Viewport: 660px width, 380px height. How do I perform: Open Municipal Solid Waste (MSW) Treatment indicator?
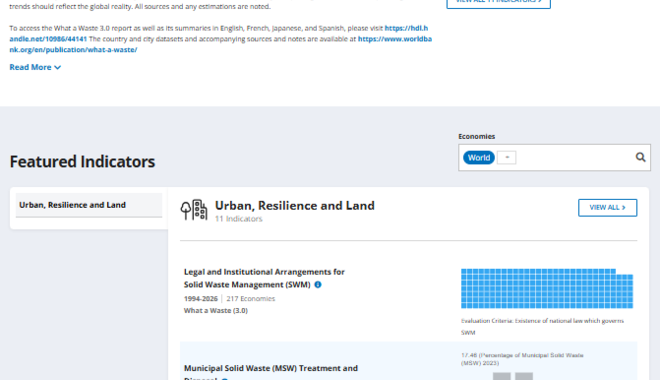pos(271,372)
